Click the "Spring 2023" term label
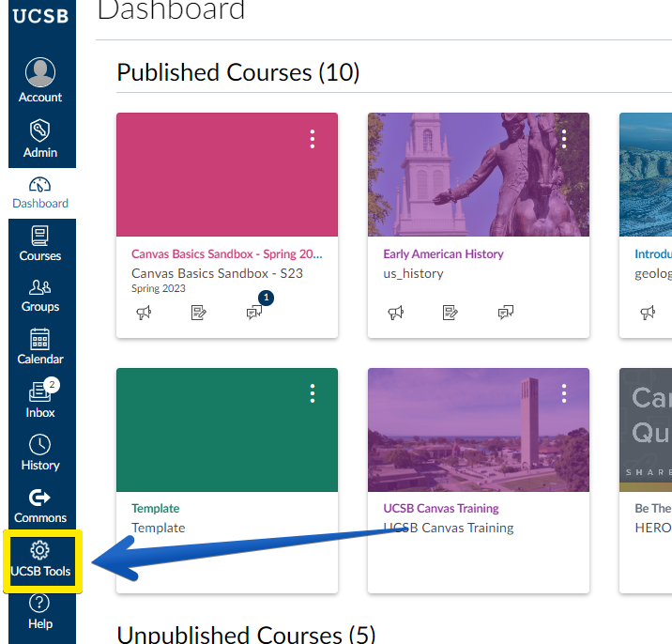 point(158,288)
